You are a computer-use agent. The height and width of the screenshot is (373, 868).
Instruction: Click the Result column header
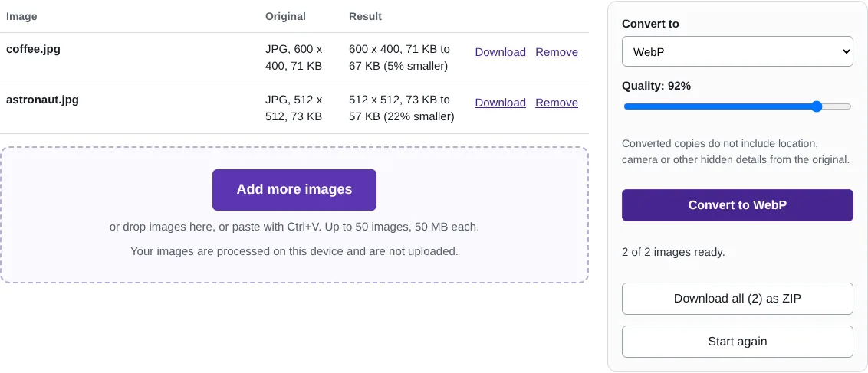(365, 16)
